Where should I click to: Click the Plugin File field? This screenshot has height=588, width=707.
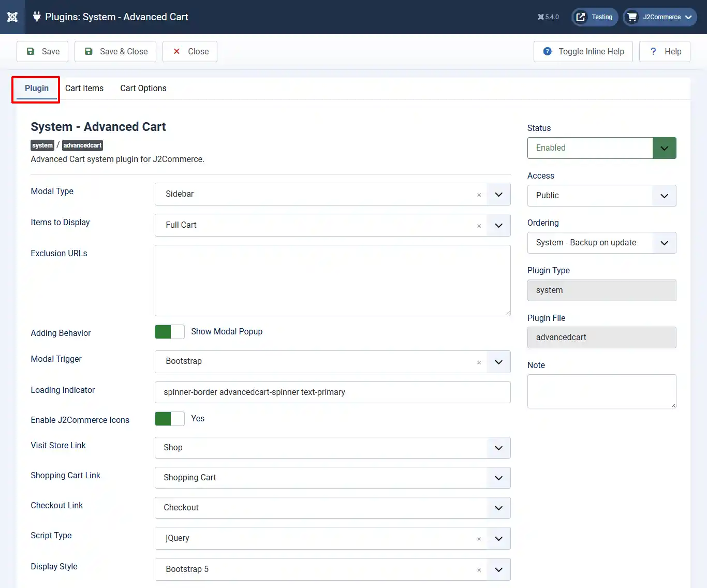(601, 337)
